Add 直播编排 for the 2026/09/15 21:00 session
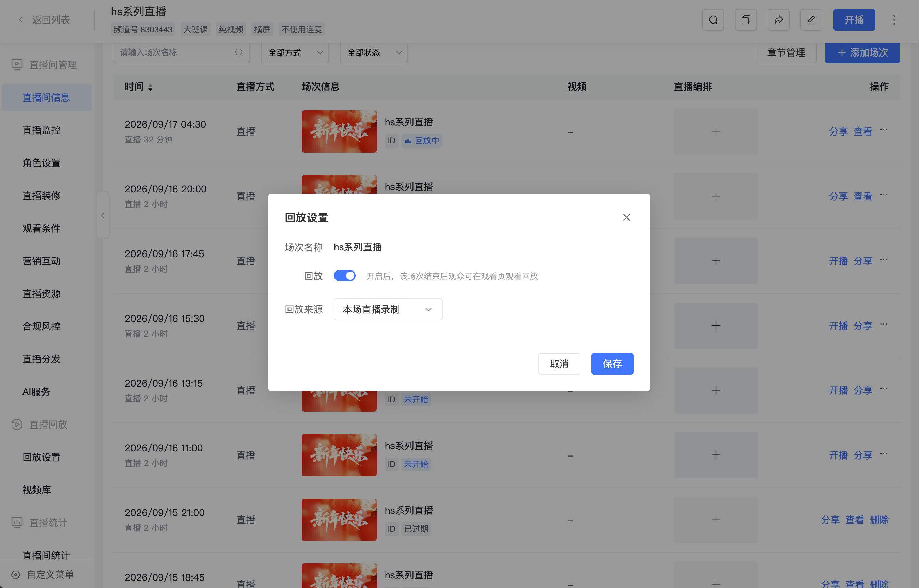The height and width of the screenshot is (588, 919). click(716, 520)
